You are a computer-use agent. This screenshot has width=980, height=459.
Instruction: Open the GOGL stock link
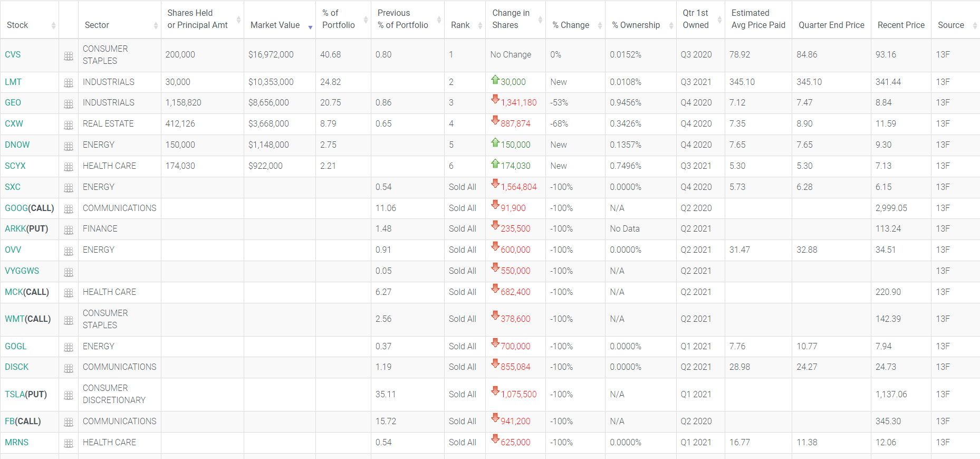click(x=16, y=347)
